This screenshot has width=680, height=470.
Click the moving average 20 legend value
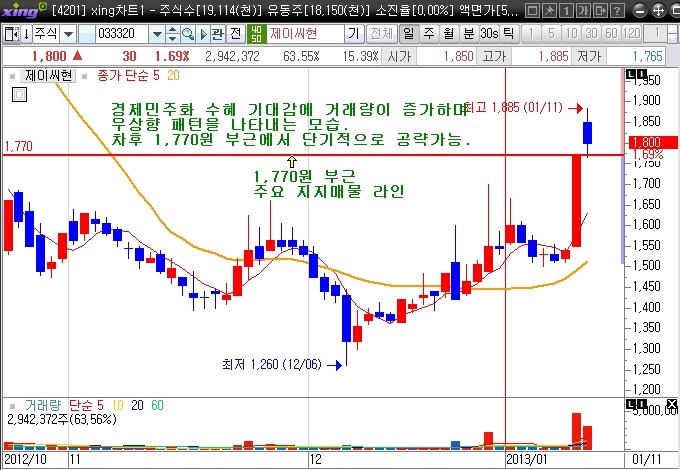pos(173,76)
